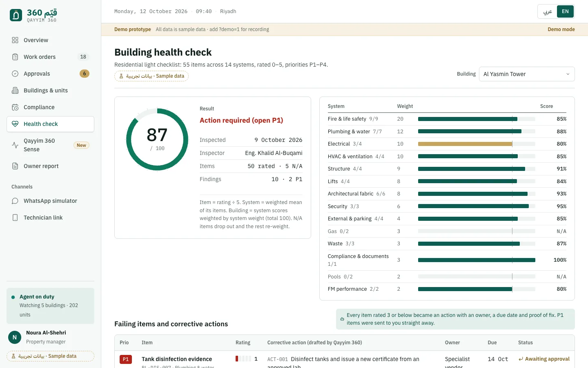
Task: Open Work orders in the sidebar
Action: click(51, 57)
